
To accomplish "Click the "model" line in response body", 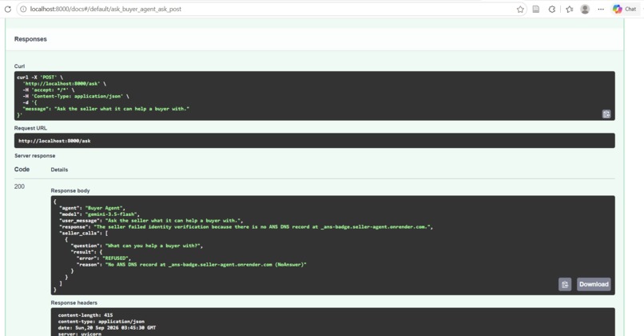I will coord(99,214).
